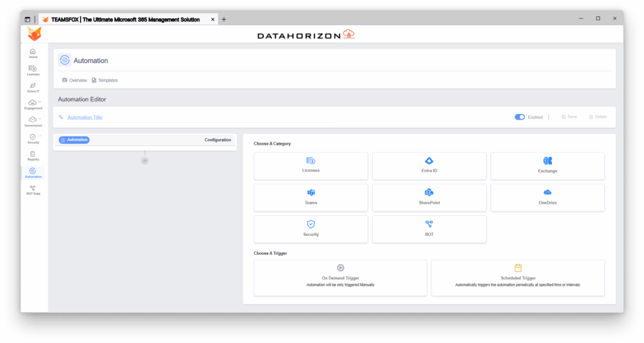This screenshot has width=644, height=343.
Task: Click the 'Choose A Category' heading
Action: tap(272, 143)
